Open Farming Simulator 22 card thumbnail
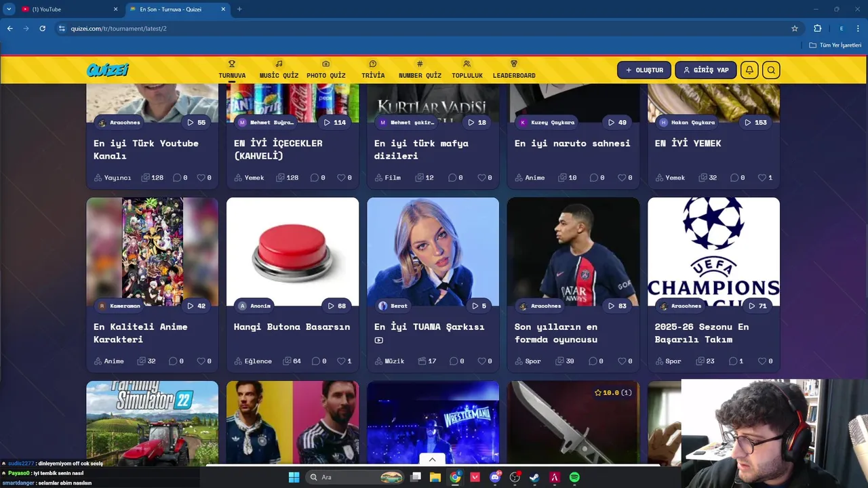868x488 pixels. point(153,422)
